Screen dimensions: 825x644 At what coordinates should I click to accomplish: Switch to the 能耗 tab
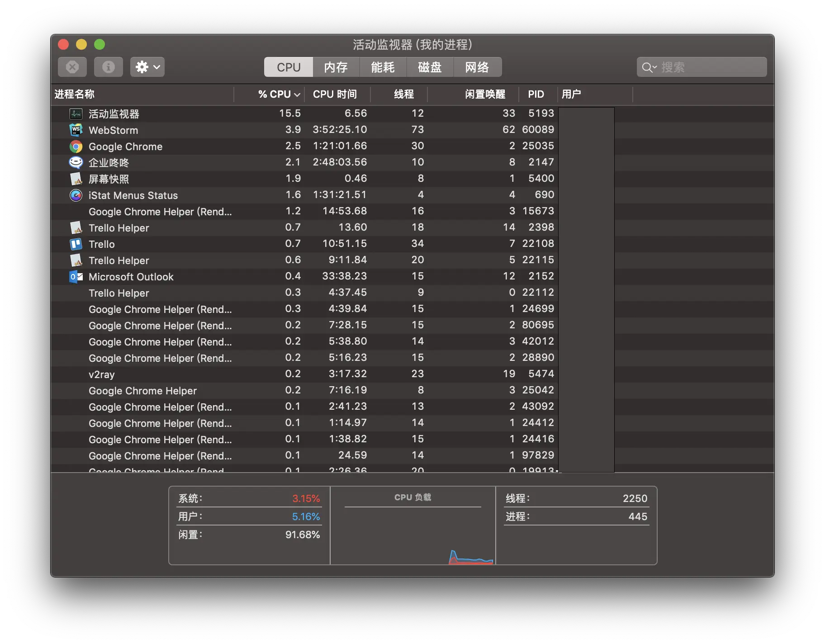click(x=383, y=67)
